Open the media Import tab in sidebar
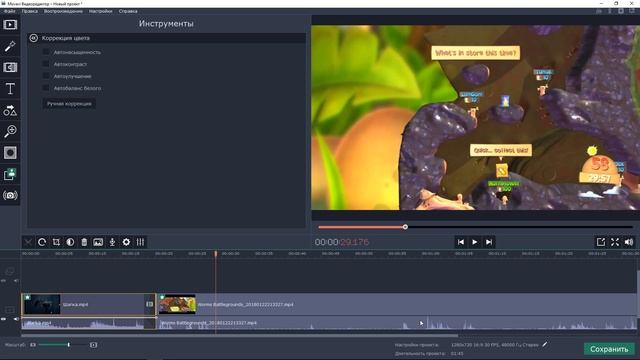Image resolution: width=640 pixels, height=360 pixels. pos(10,25)
